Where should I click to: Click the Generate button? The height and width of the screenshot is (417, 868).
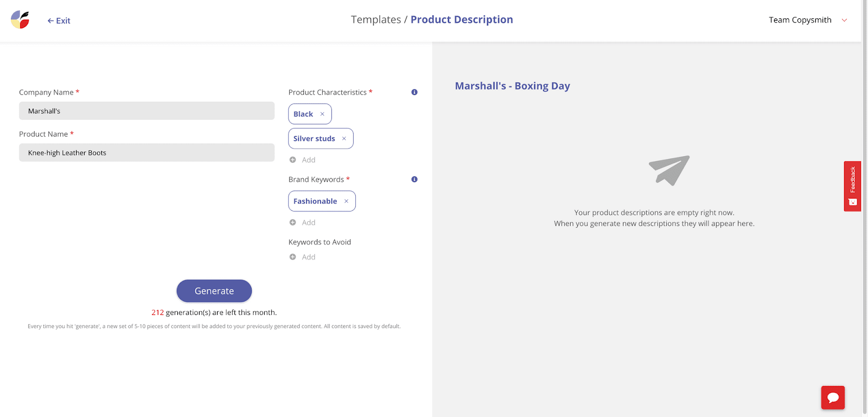click(214, 291)
